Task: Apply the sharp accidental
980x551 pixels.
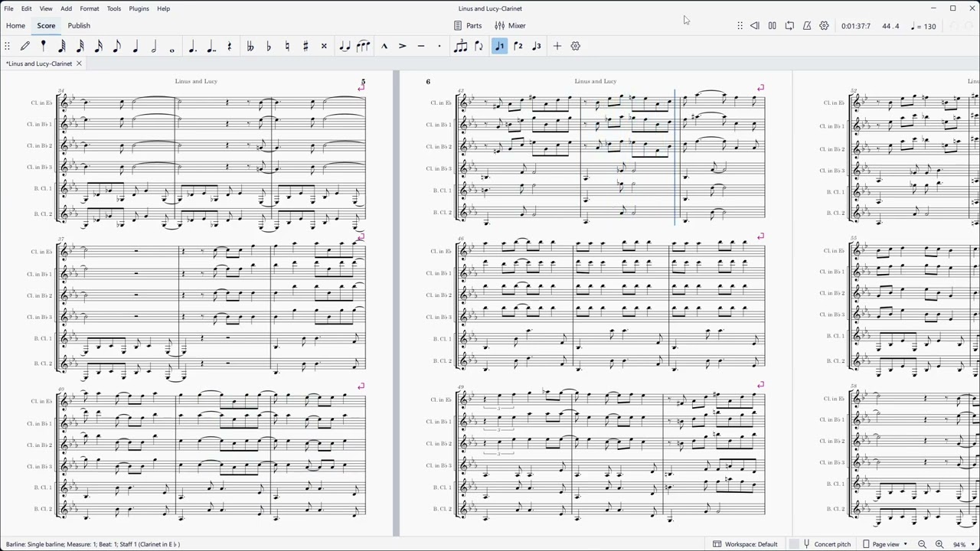Action: (x=305, y=46)
